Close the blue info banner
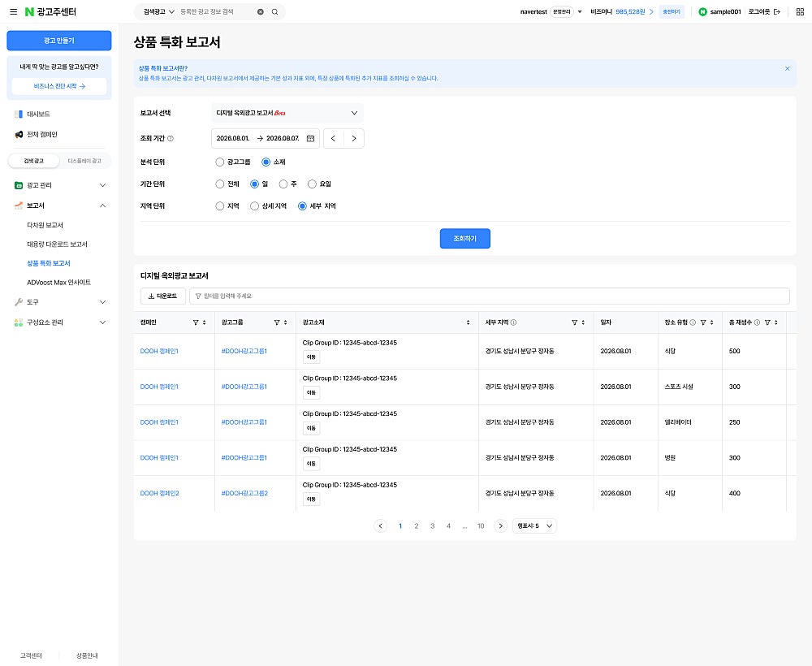The image size is (812, 666). 787,68
